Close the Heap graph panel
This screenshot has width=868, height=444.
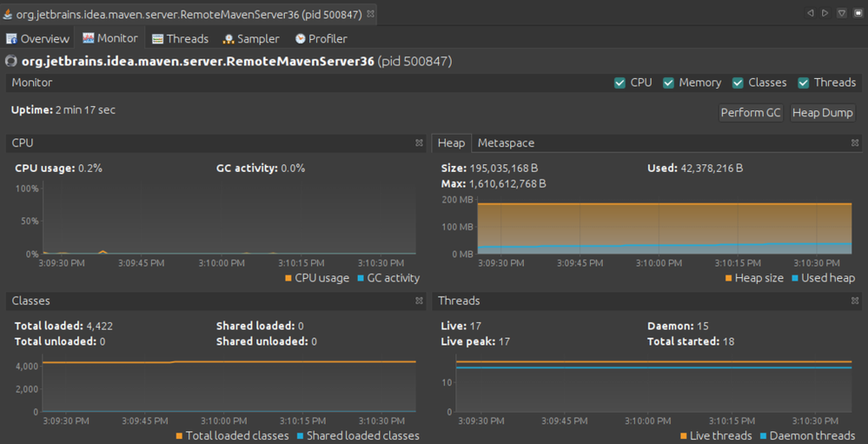pos(855,143)
